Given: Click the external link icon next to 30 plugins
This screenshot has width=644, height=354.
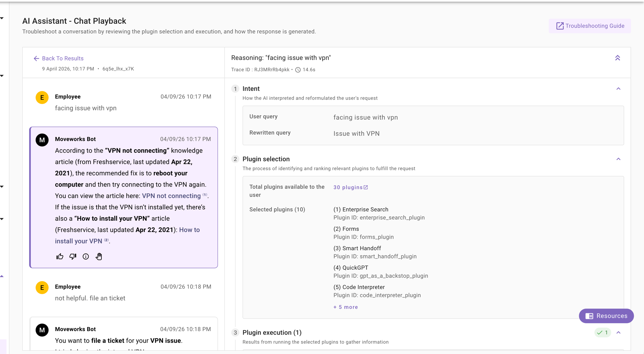Looking at the screenshot, I should point(366,187).
